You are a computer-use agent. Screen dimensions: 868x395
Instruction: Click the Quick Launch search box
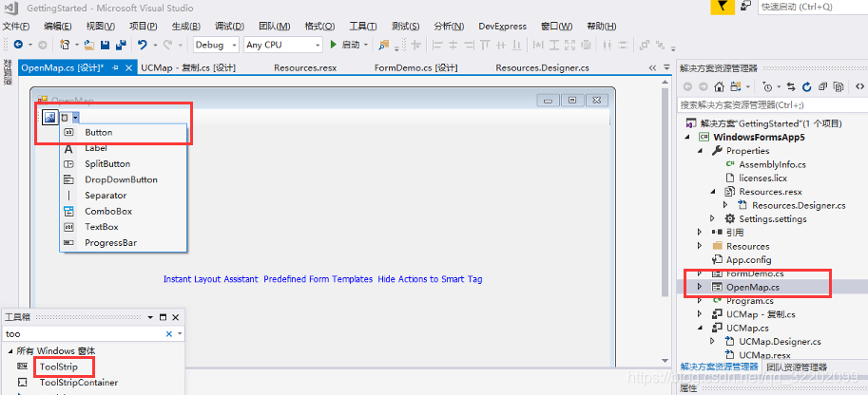click(x=812, y=7)
